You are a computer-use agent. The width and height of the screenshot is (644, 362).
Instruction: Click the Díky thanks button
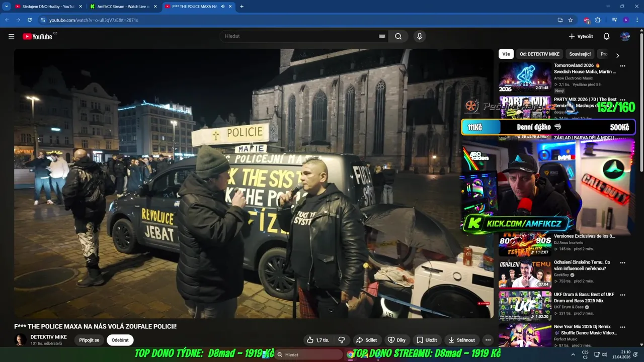point(396,340)
